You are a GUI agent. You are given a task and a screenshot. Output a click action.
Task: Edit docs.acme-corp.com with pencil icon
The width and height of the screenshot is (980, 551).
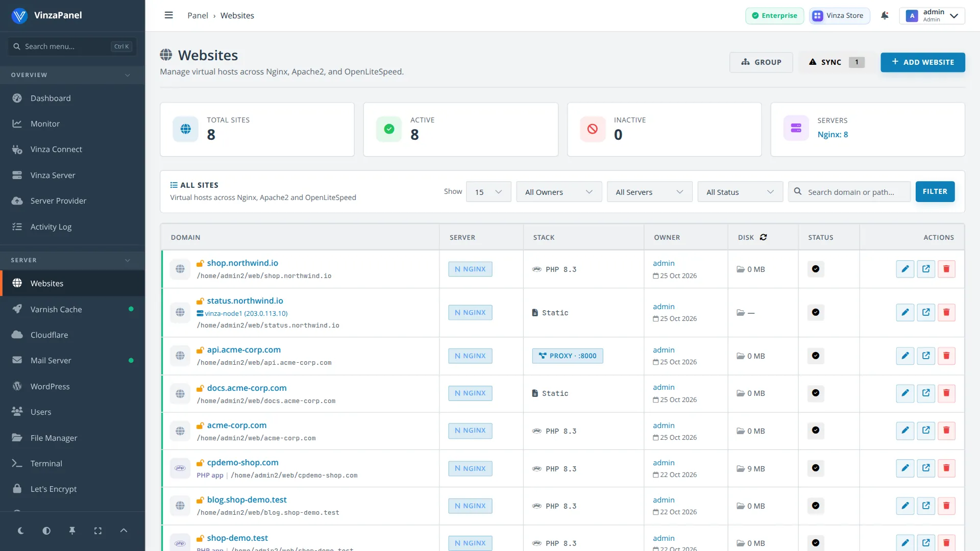coord(905,393)
